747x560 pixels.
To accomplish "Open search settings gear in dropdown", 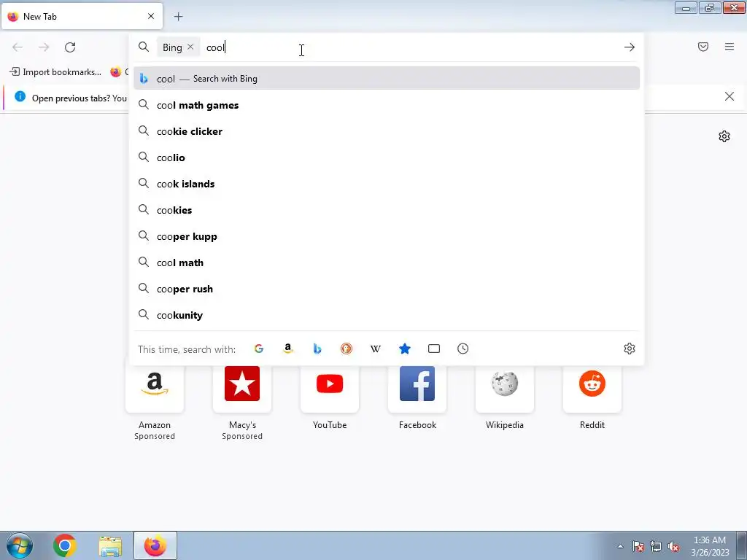I will coord(629,349).
